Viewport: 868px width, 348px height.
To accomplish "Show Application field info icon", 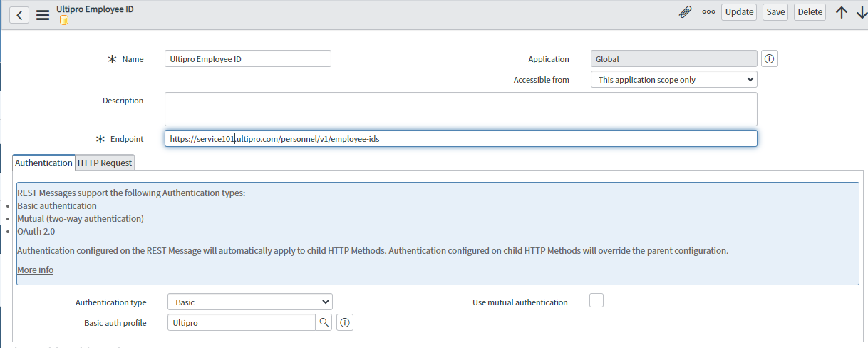I will [770, 59].
